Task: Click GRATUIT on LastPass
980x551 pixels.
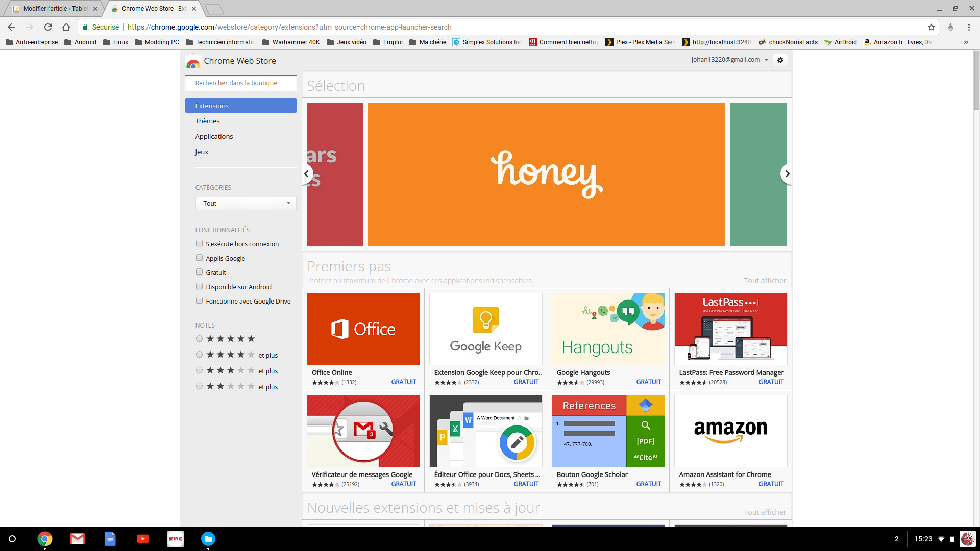Action: pyautogui.click(x=771, y=382)
